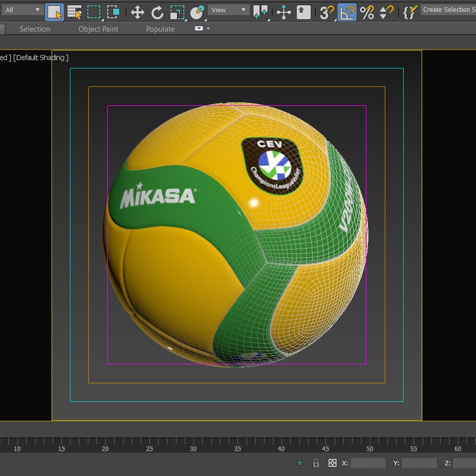The image size is (476, 476).
Task: Toggle the Selection Lock padlock
Action: pyautogui.click(x=316, y=463)
